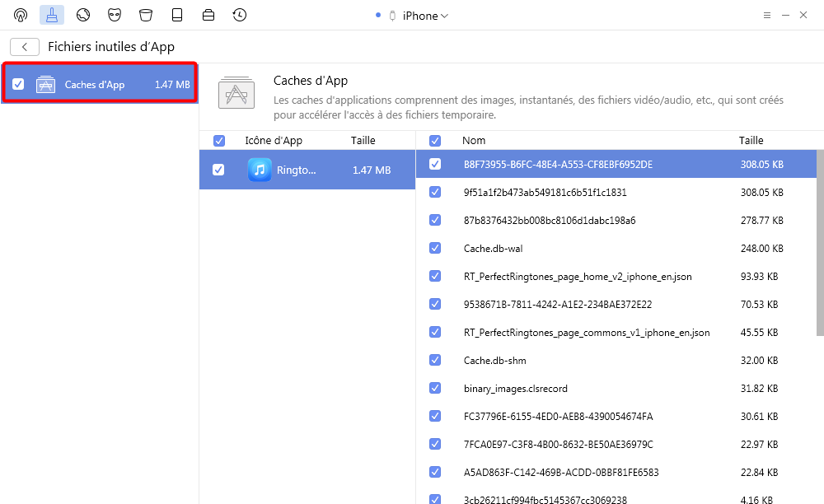The height and width of the screenshot is (504, 824).
Task: Select the Cache.db-wal file name
Action: click(x=493, y=249)
